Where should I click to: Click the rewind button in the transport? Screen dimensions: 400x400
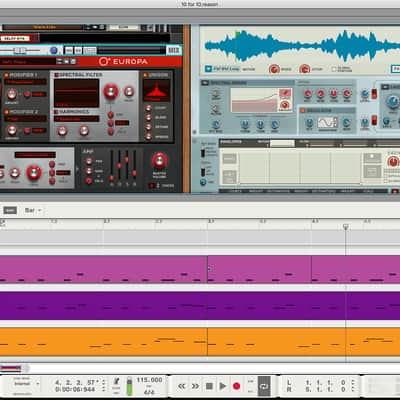pos(182,386)
